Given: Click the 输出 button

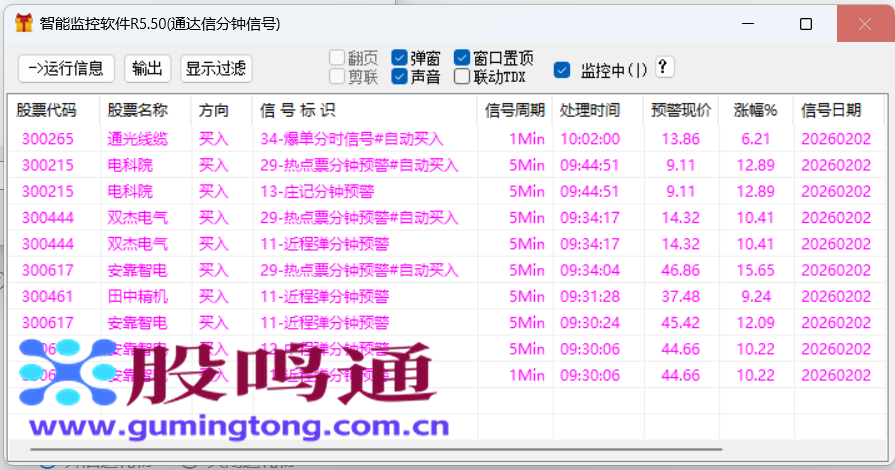Looking at the screenshot, I should (x=147, y=68).
